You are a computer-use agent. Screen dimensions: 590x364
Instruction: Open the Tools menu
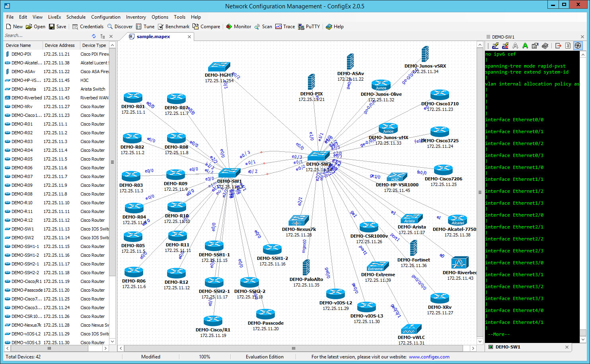(x=179, y=17)
